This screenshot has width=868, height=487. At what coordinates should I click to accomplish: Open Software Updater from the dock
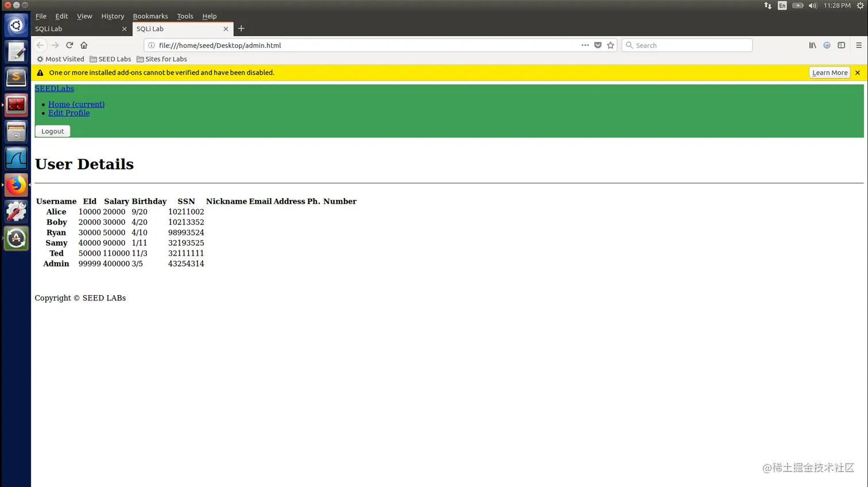click(16, 238)
